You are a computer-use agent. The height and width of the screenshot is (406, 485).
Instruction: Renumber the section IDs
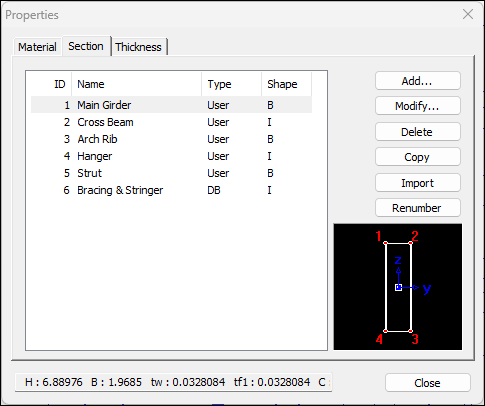pos(418,208)
